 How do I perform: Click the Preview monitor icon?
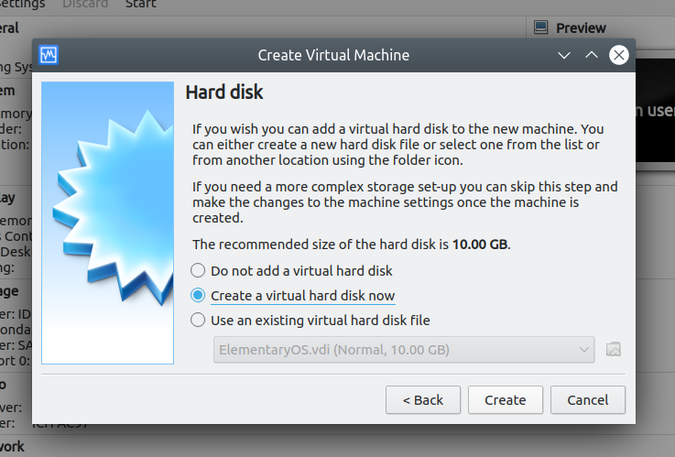(x=541, y=28)
